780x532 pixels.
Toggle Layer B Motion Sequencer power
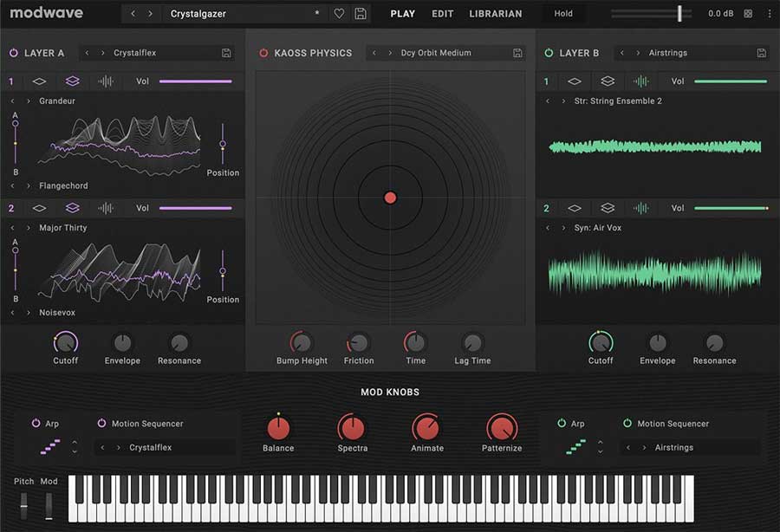pyautogui.click(x=627, y=423)
